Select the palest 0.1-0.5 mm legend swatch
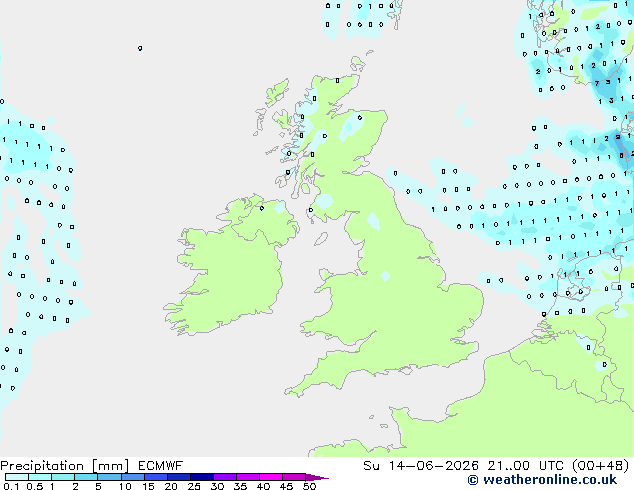634x490 pixels. (x=17, y=477)
